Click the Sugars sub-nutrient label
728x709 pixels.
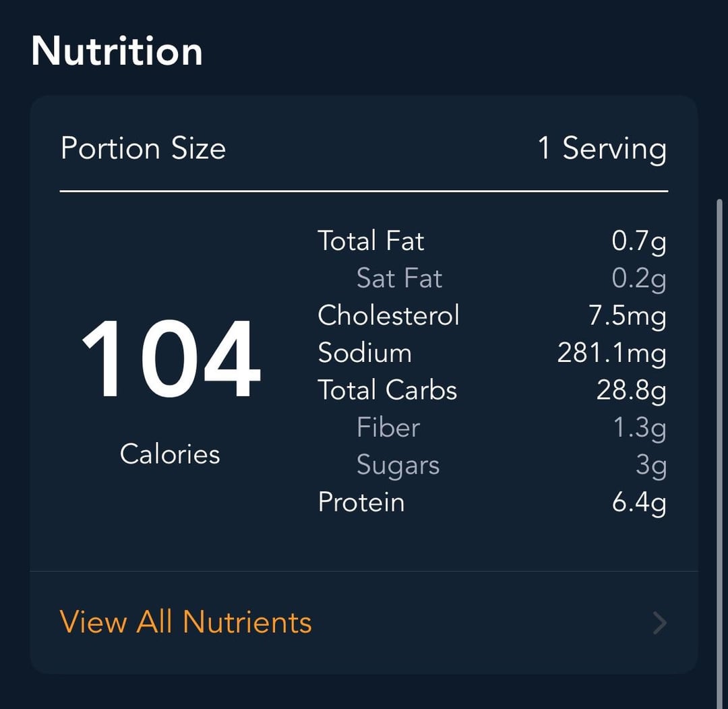click(398, 465)
